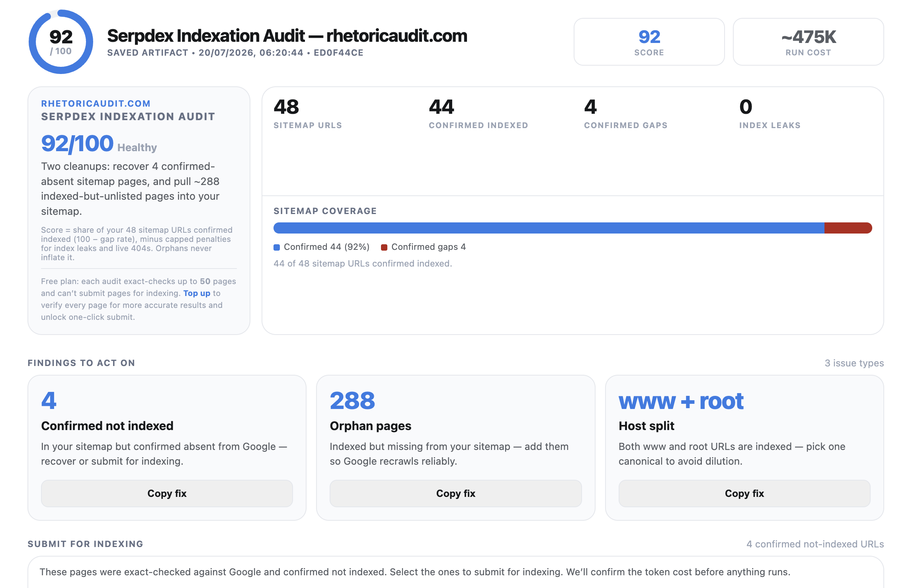Click the '3 issue types' label

click(x=854, y=363)
